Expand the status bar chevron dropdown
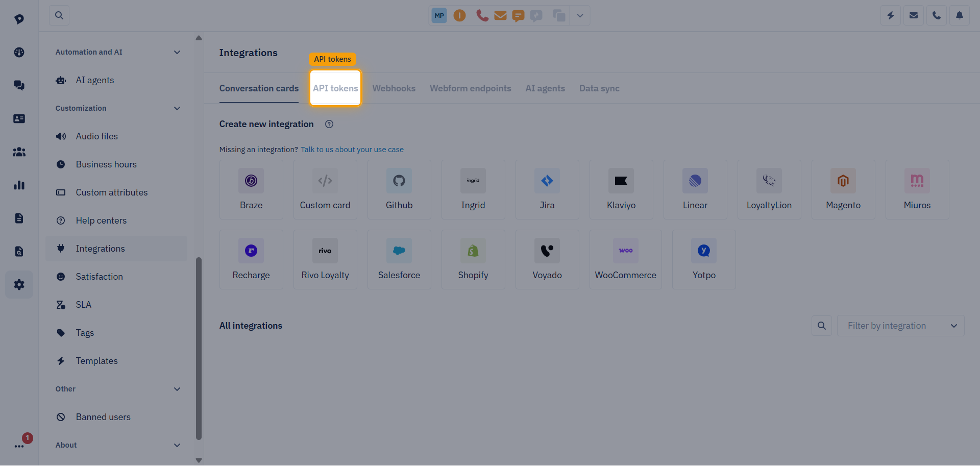This screenshot has width=980, height=466. [x=580, y=15]
